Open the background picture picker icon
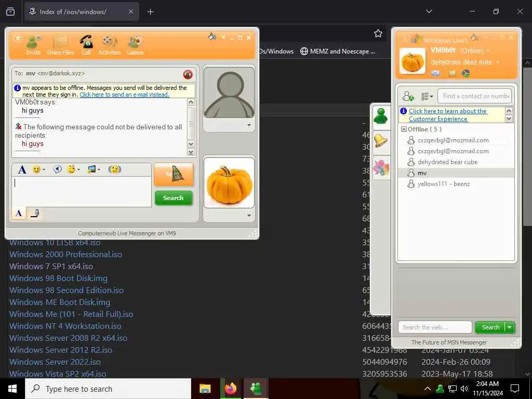 (94, 169)
